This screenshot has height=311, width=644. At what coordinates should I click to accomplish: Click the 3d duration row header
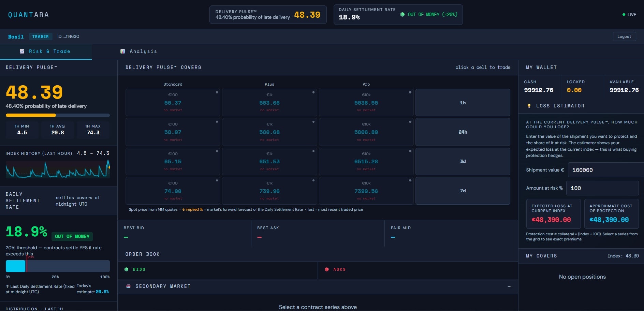(x=463, y=161)
